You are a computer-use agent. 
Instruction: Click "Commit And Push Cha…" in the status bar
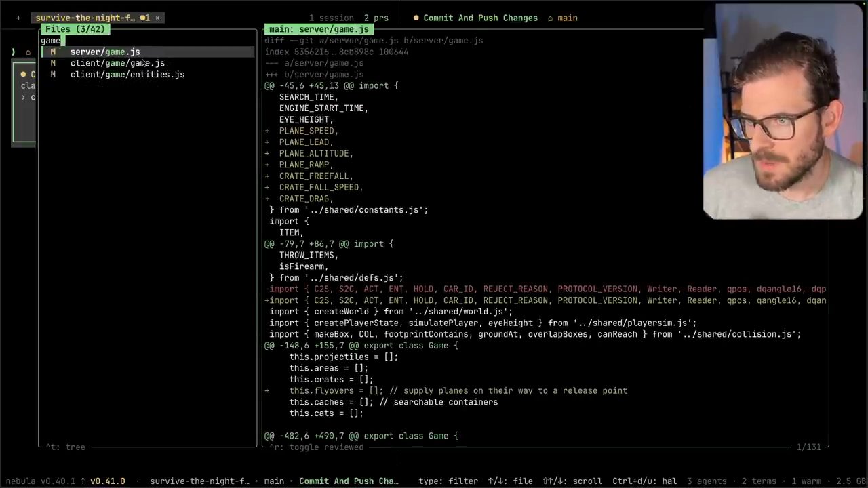(x=349, y=481)
